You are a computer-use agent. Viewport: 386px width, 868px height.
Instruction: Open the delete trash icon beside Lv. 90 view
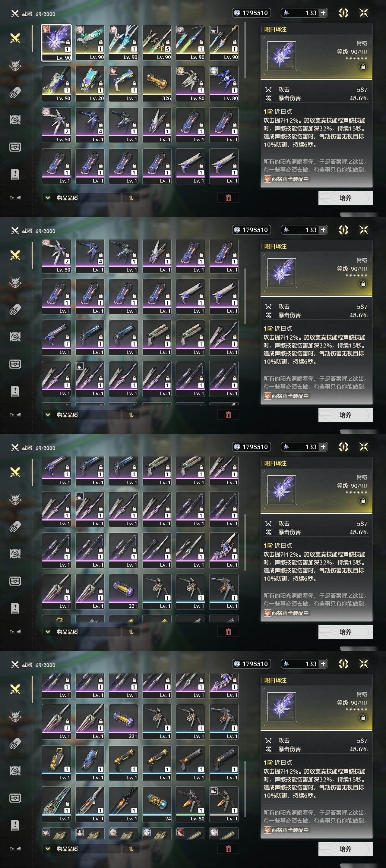tap(228, 198)
